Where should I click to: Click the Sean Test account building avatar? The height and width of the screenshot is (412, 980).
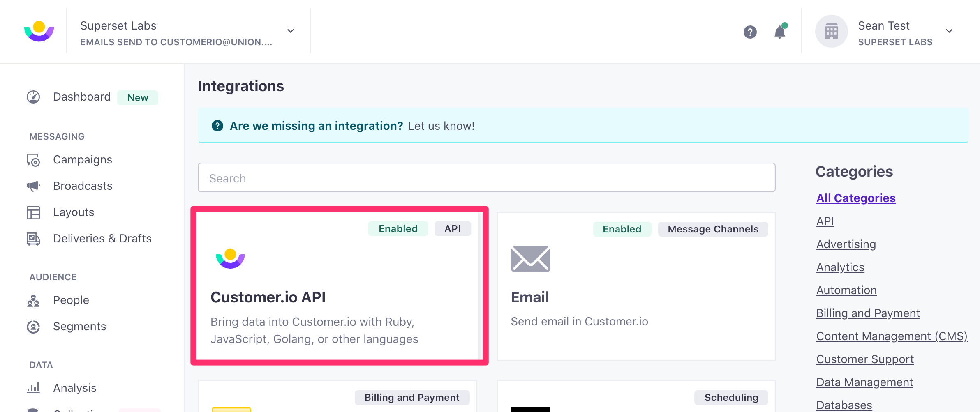click(x=832, y=31)
